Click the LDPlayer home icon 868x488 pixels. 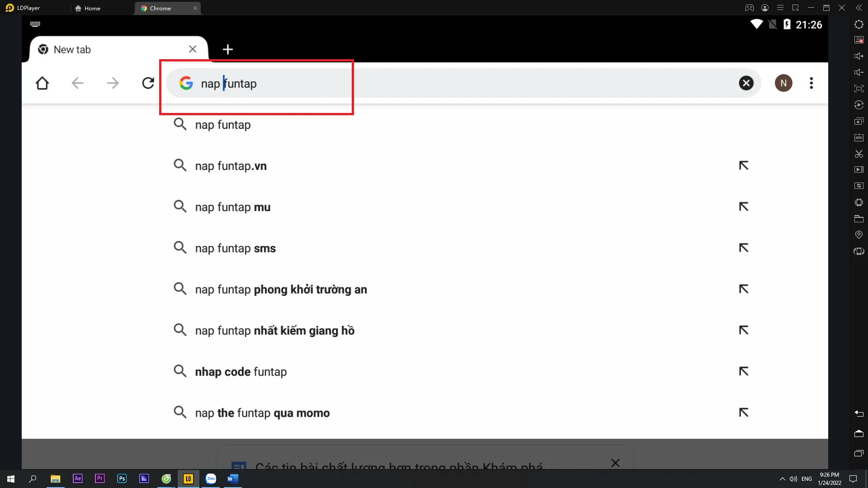point(78,8)
